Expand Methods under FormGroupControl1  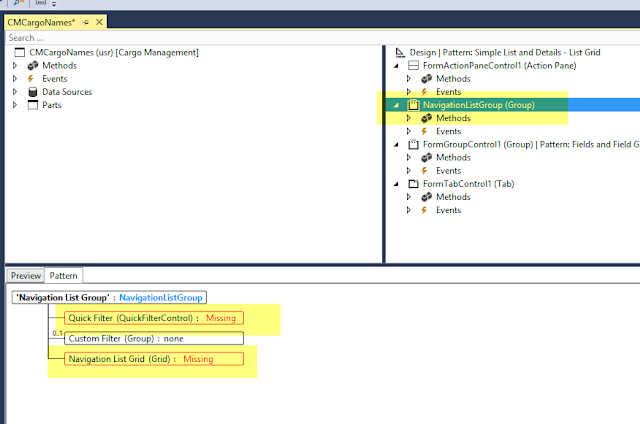pyautogui.click(x=409, y=157)
